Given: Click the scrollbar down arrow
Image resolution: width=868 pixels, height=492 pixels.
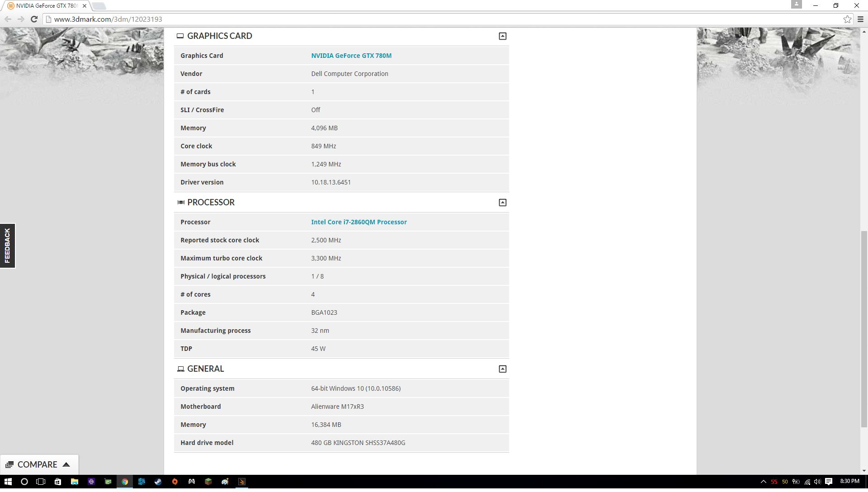Looking at the screenshot, I should point(864,471).
